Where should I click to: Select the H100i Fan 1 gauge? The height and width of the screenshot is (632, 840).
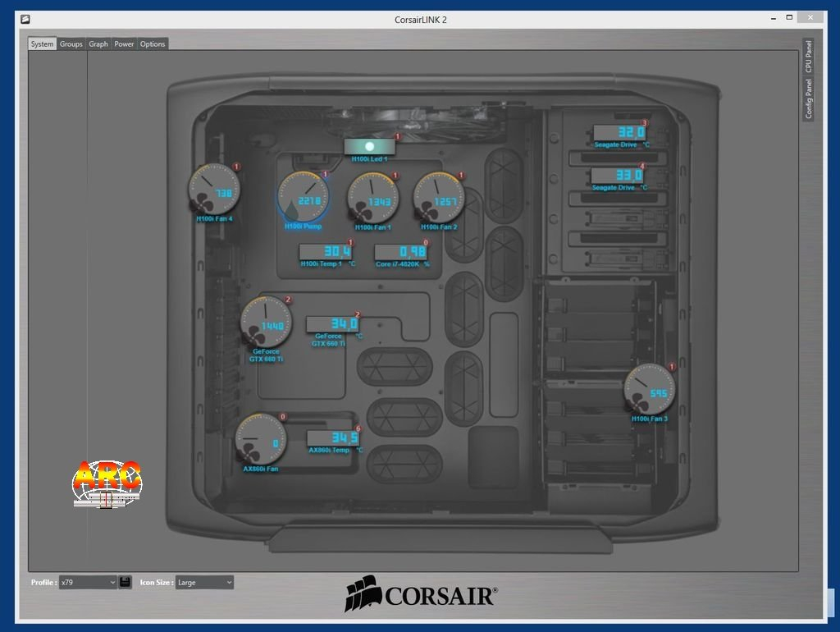pos(372,197)
